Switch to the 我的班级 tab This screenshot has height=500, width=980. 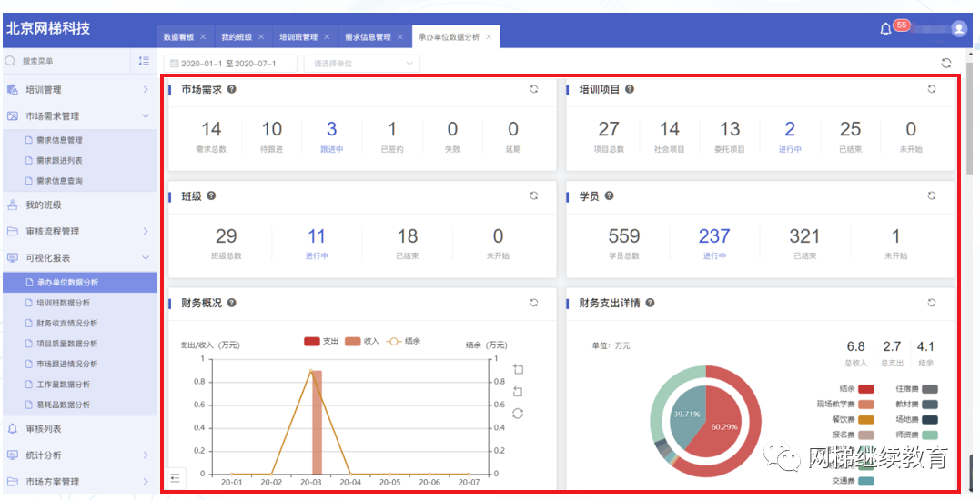237,37
